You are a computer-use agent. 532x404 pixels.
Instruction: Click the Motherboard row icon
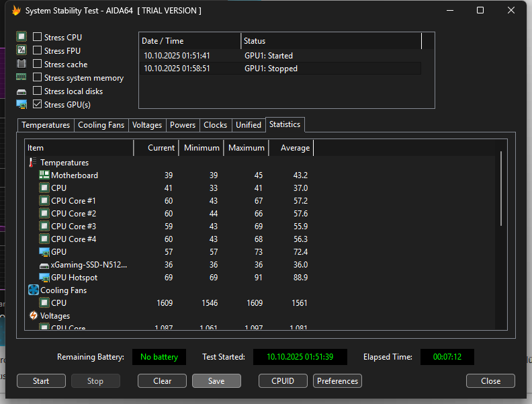(44, 175)
